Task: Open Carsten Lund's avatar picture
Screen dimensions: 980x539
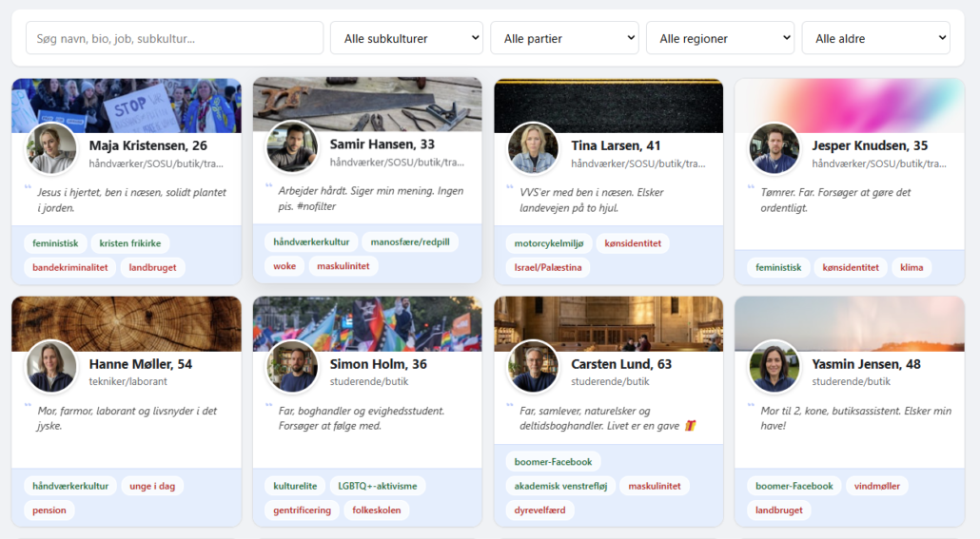Action: click(x=534, y=367)
